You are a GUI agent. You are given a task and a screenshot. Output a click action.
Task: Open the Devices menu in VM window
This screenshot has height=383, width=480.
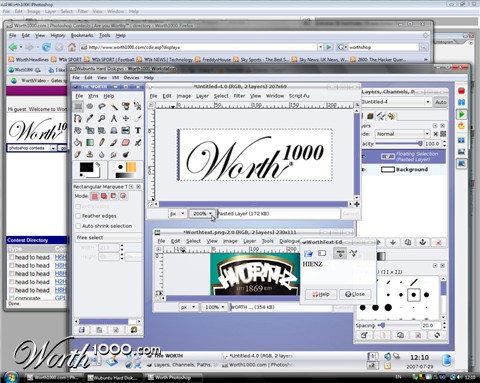click(x=131, y=77)
